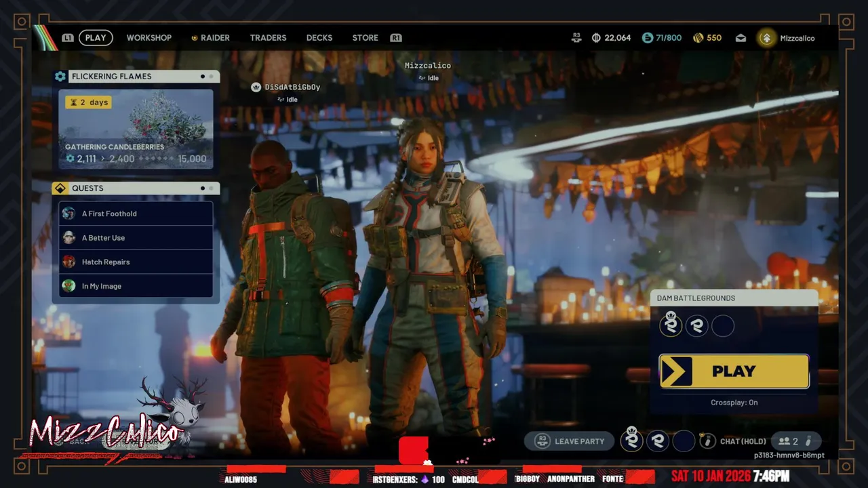The image size is (868, 488).
Task: Click the controller icon left of CHAT (HOLD)
Action: pyautogui.click(x=707, y=441)
